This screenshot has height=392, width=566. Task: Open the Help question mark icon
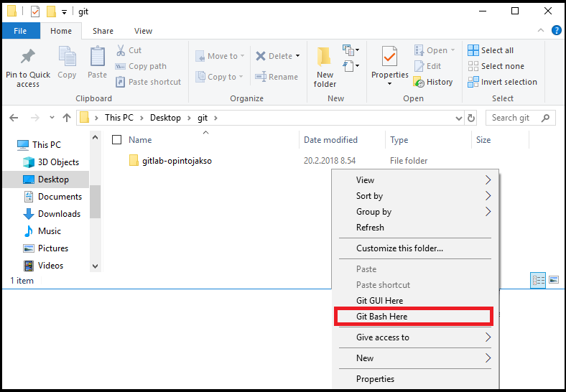(555, 31)
